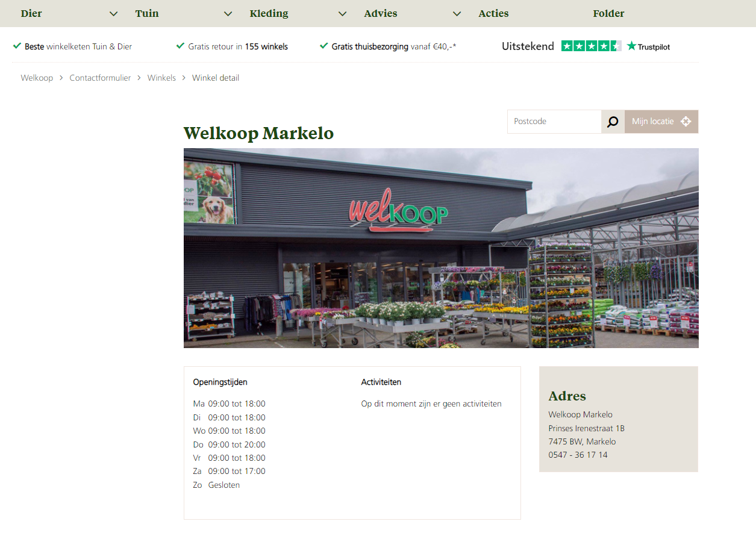The width and height of the screenshot is (756, 536).
Task: Expand the Advies menu chevron
Action: [457, 14]
